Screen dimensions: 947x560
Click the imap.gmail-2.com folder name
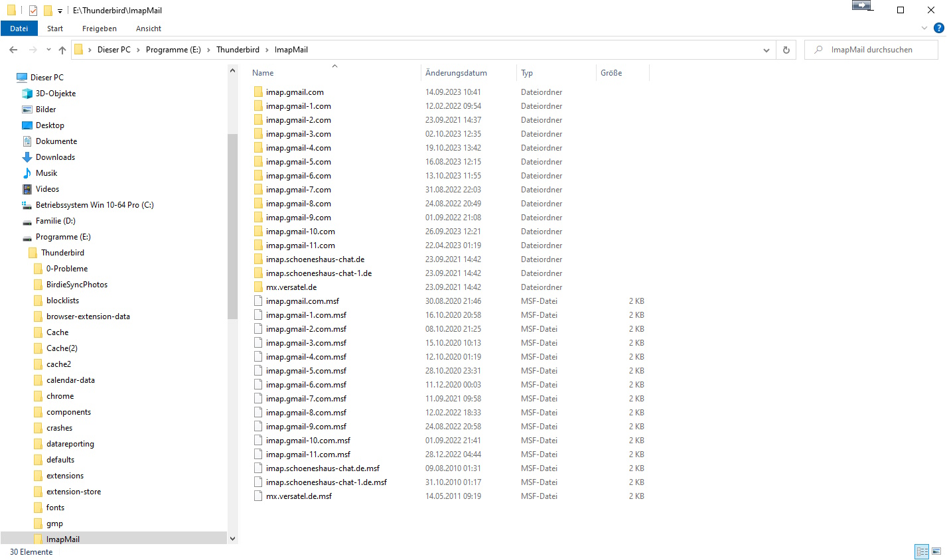pyautogui.click(x=299, y=120)
